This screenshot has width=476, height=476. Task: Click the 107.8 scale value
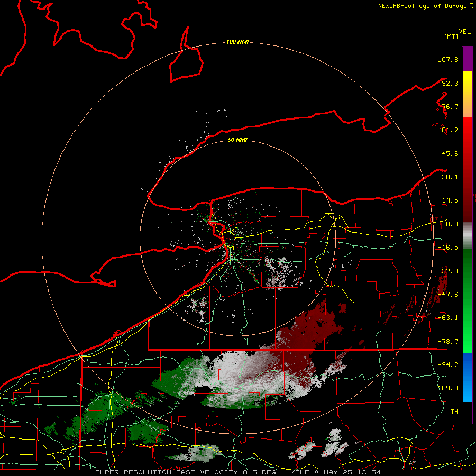point(448,59)
